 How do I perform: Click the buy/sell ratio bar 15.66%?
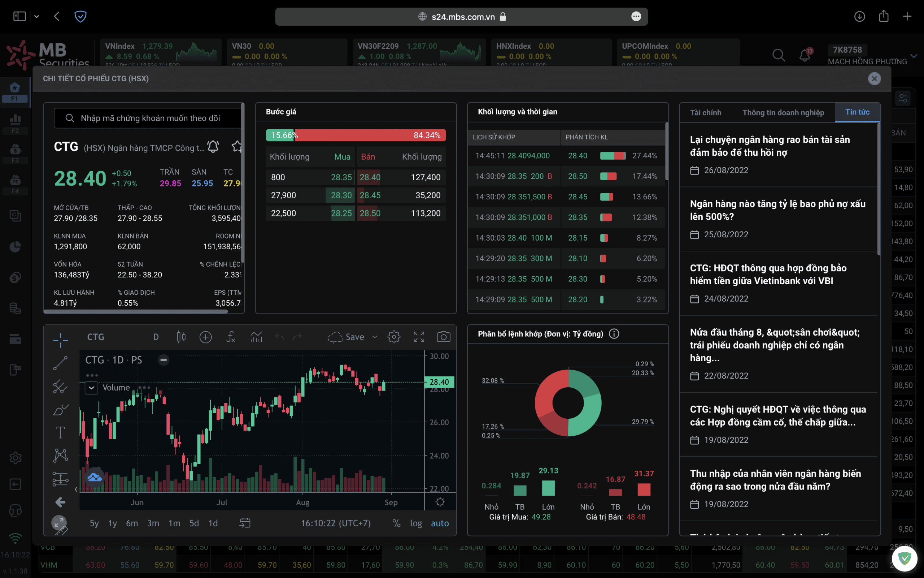(x=356, y=135)
